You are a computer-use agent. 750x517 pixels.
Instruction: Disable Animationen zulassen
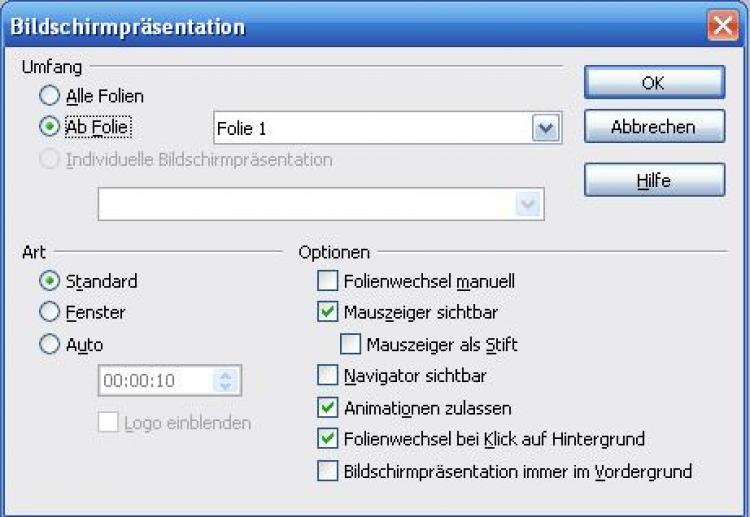(328, 408)
